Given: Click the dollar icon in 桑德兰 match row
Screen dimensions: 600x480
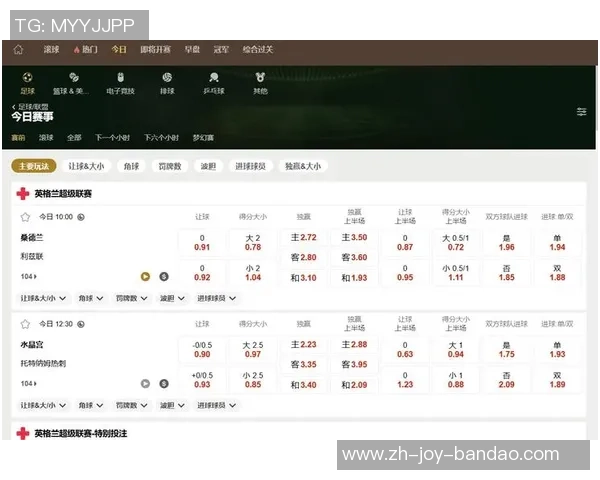Looking at the screenshot, I should pos(164,276).
